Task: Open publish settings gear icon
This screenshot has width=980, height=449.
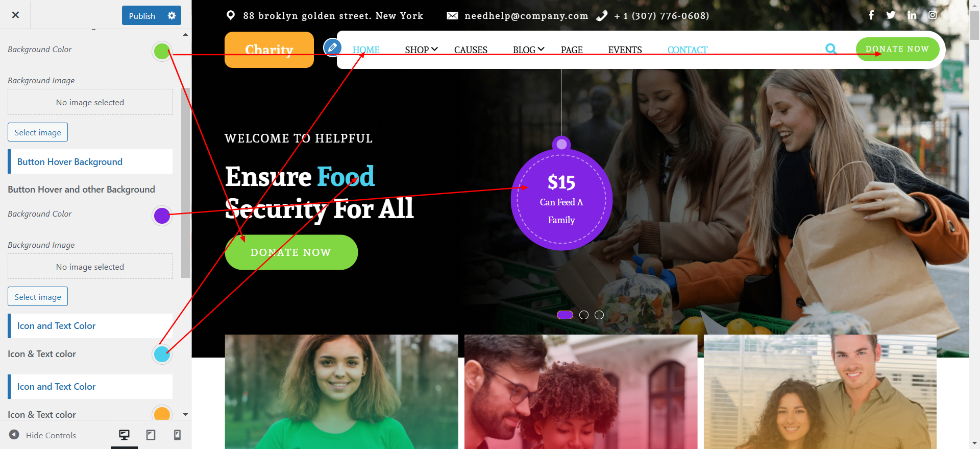Action: pos(171,16)
